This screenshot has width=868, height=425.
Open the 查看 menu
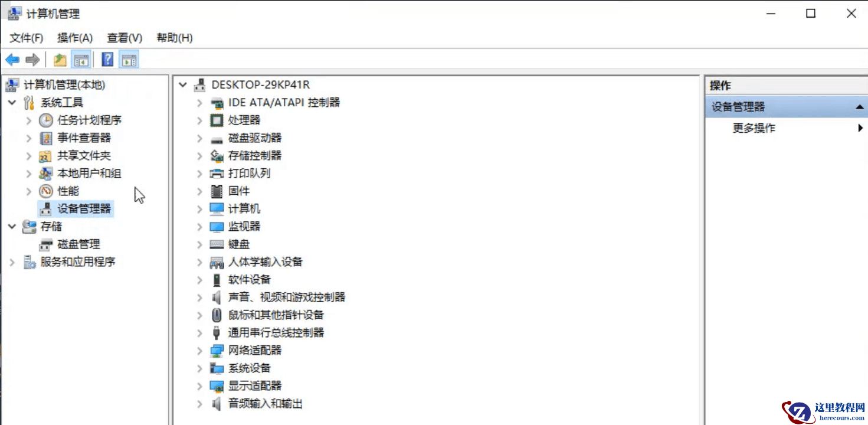pos(123,37)
